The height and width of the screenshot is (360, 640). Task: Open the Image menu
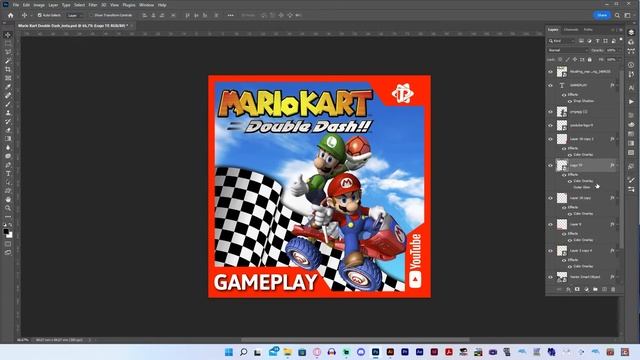point(39,5)
